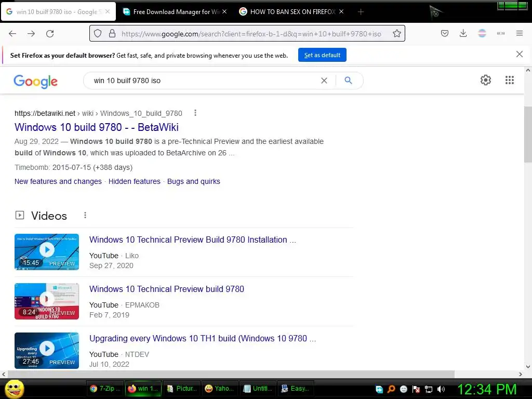Open three-dot menu beside BetaWiki result
Image resolution: width=532 pixels, height=399 pixels.
click(x=195, y=113)
